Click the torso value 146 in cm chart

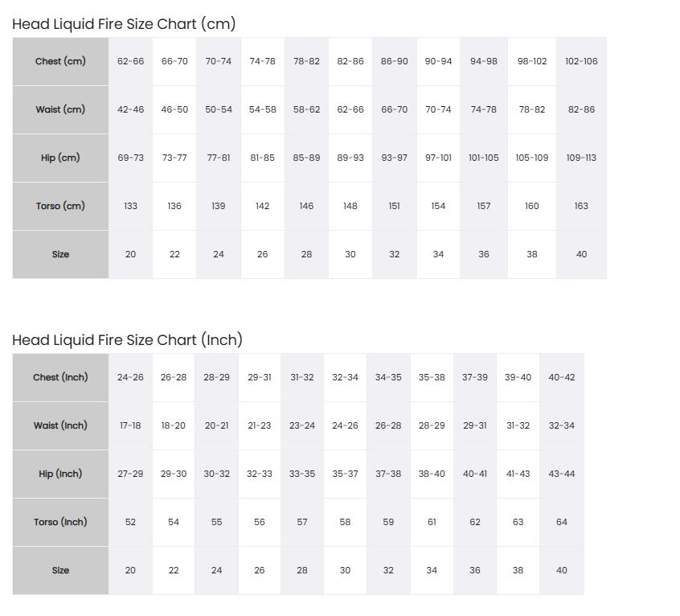pos(306,206)
